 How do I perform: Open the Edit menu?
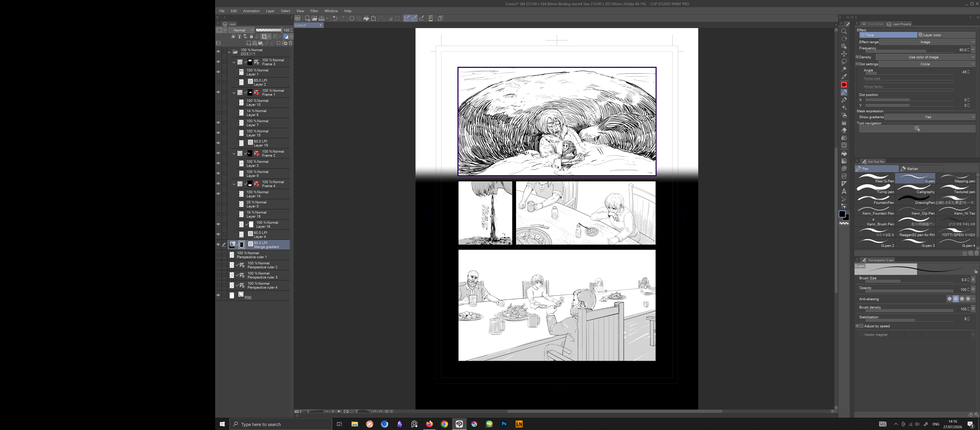click(234, 11)
